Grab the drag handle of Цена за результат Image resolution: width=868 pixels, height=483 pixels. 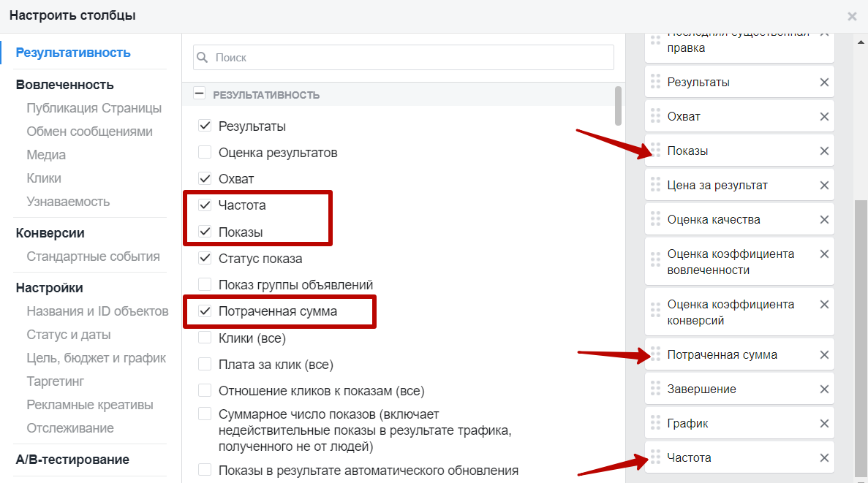655,185
